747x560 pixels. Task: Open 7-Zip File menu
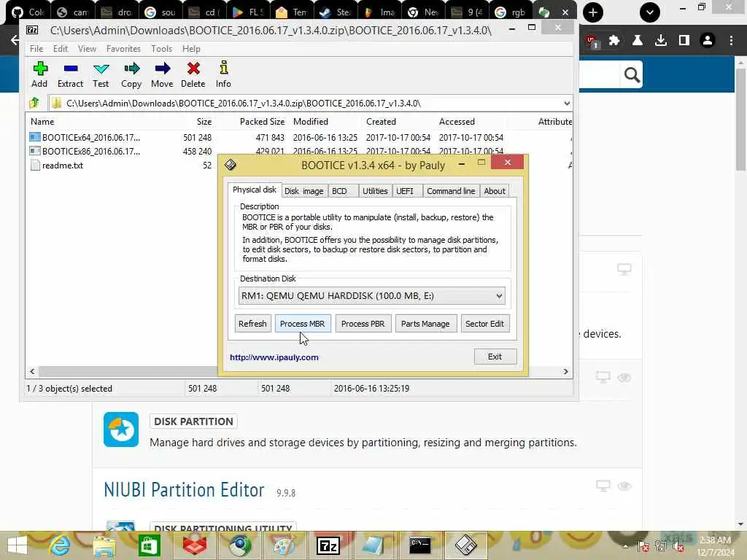pos(36,49)
